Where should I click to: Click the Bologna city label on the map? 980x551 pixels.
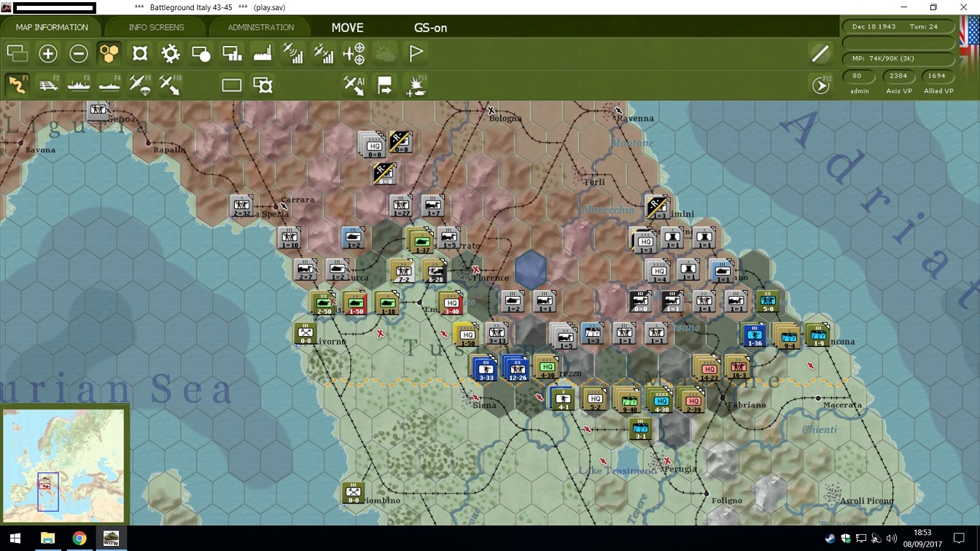[505, 118]
